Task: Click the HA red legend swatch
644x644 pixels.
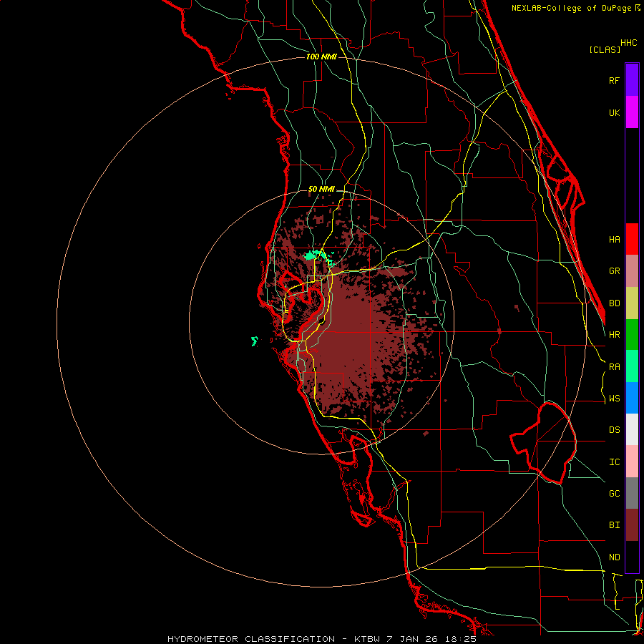Action: point(632,239)
